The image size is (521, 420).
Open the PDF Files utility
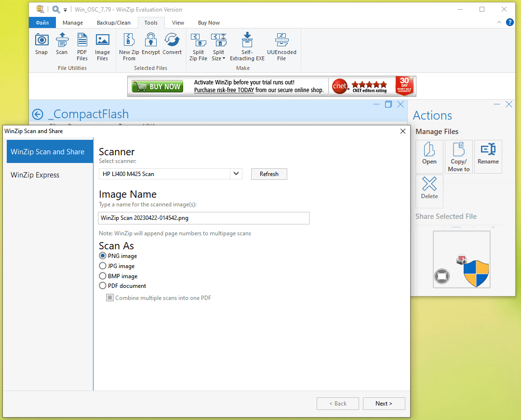click(82, 47)
